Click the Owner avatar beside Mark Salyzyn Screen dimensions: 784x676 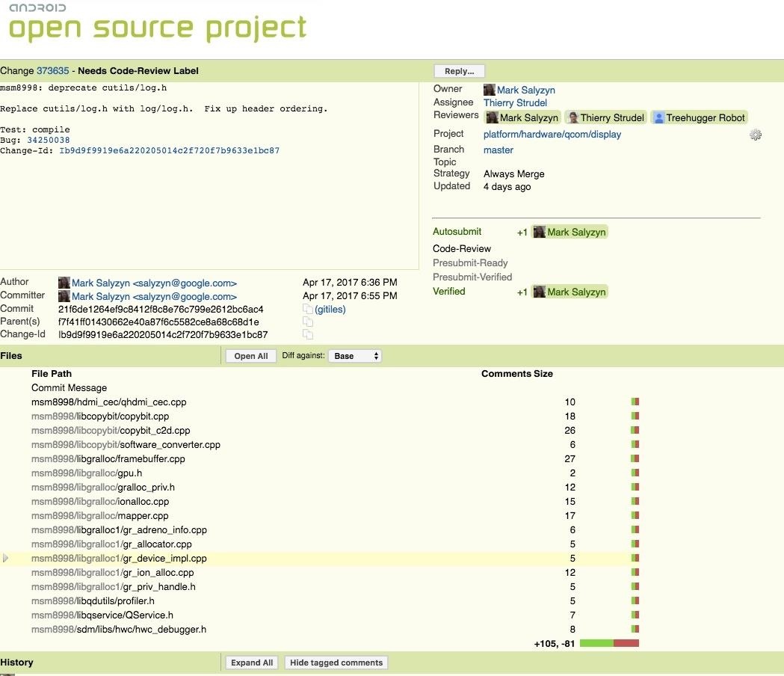tap(489, 90)
